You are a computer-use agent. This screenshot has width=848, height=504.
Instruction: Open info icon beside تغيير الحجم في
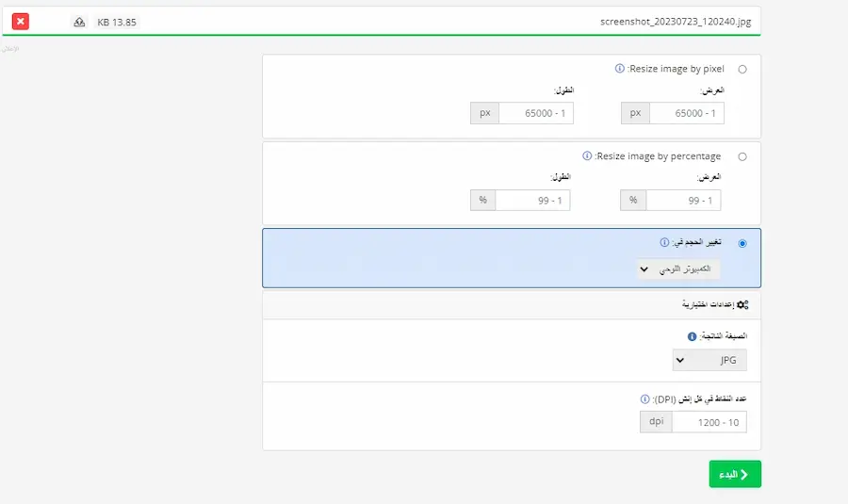tap(664, 242)
